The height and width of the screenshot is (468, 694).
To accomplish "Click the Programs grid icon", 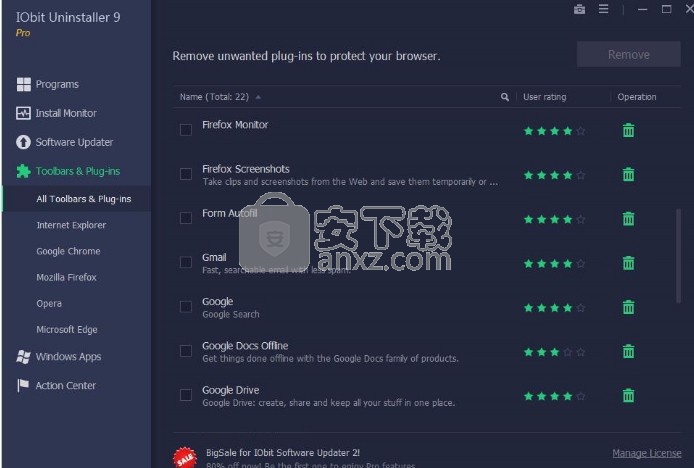I will coord(23,84).
